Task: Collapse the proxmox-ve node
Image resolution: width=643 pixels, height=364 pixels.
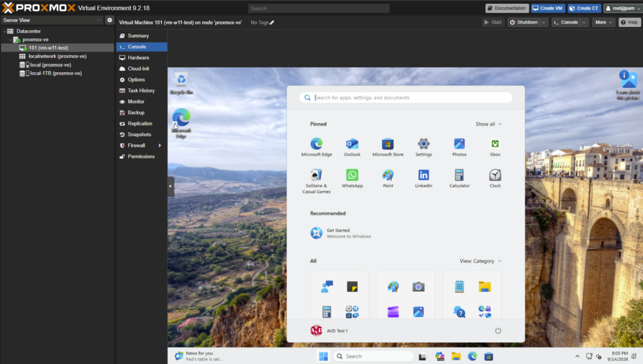Action: click(11, 40)
